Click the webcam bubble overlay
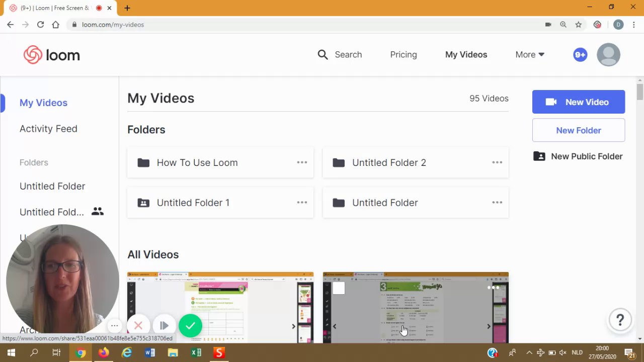Image resolution: width=644 pixels, height=362 pixels. [x=62, y=280]
